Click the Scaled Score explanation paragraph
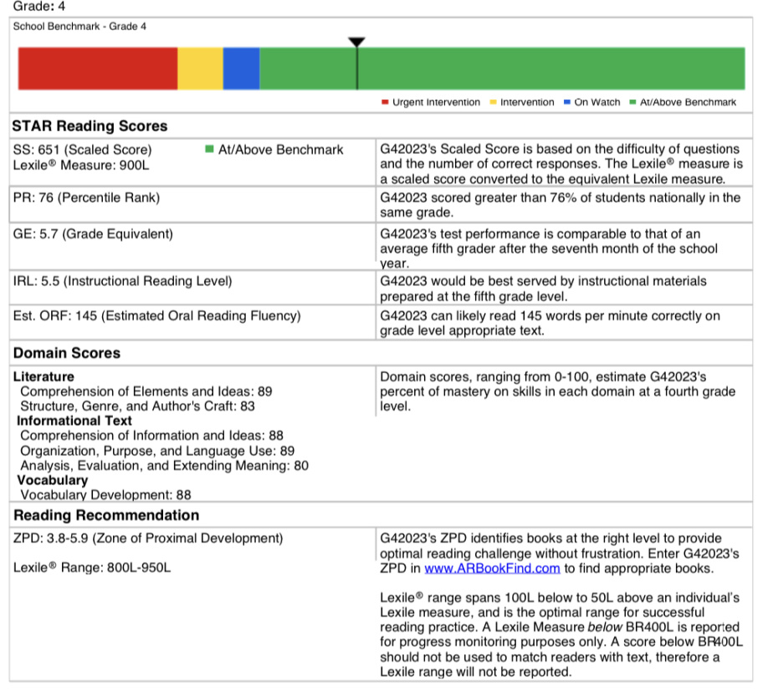This screenshot has height=700, width=768. (561, 164)
